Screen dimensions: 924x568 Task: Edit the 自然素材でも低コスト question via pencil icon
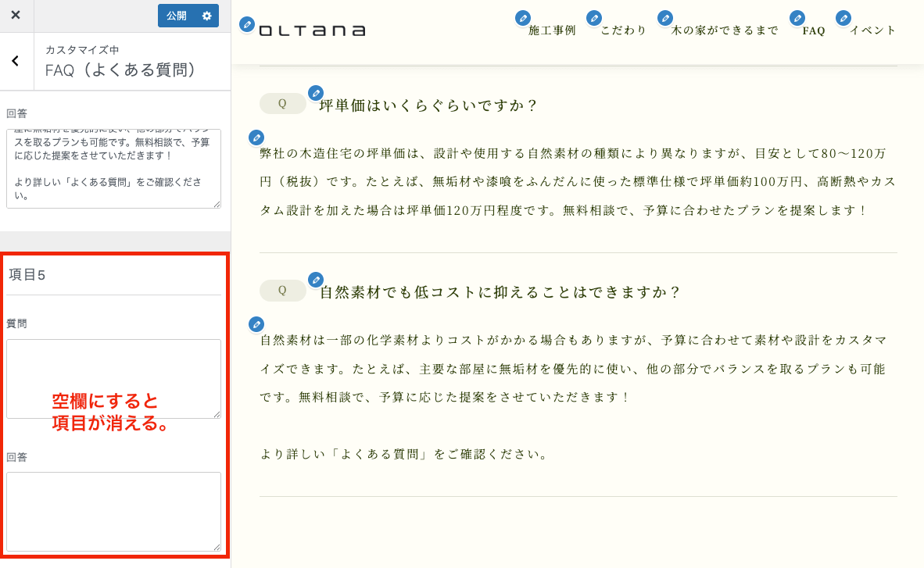316,280
